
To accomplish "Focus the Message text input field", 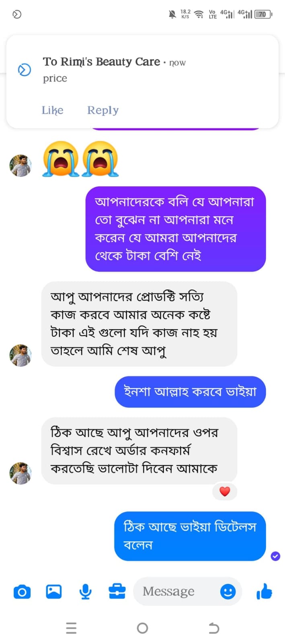I will point(173,591).
